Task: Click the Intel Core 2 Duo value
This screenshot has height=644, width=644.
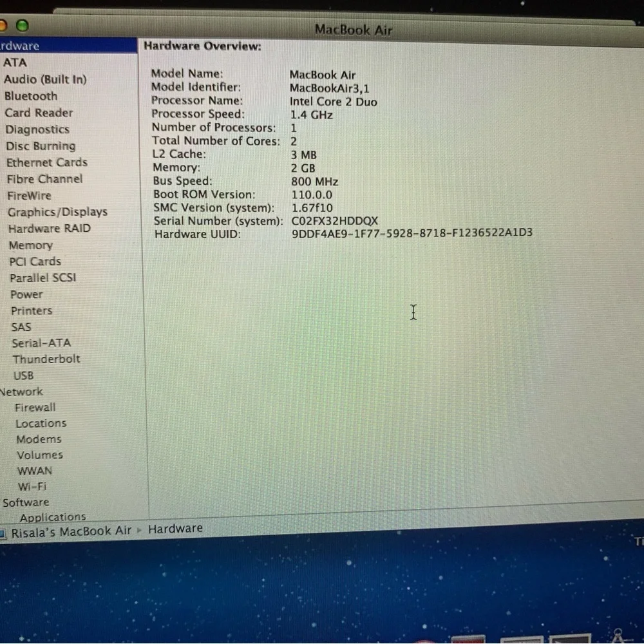Action: [x=333, y=102]
